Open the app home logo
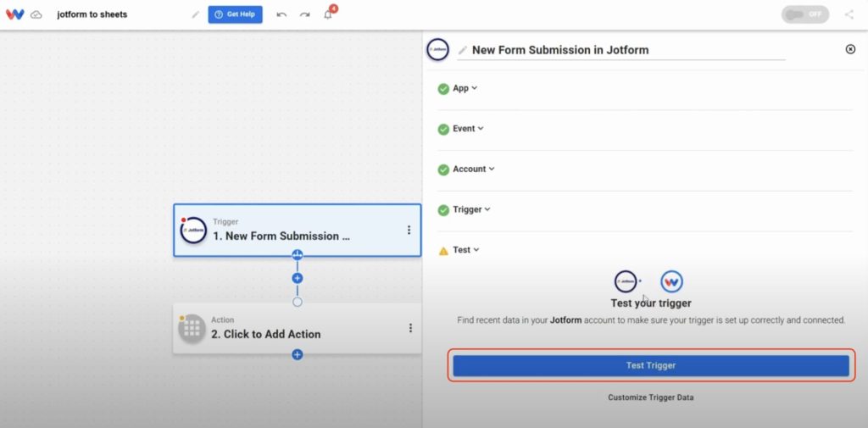Viewport: 868px width, 428px height. pos(15,14)
